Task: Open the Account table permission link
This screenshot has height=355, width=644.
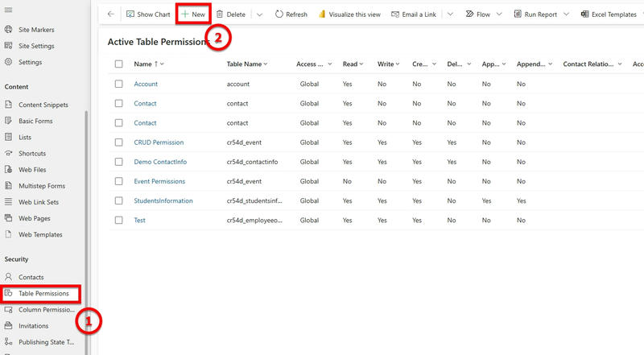Action: point(146,84)
